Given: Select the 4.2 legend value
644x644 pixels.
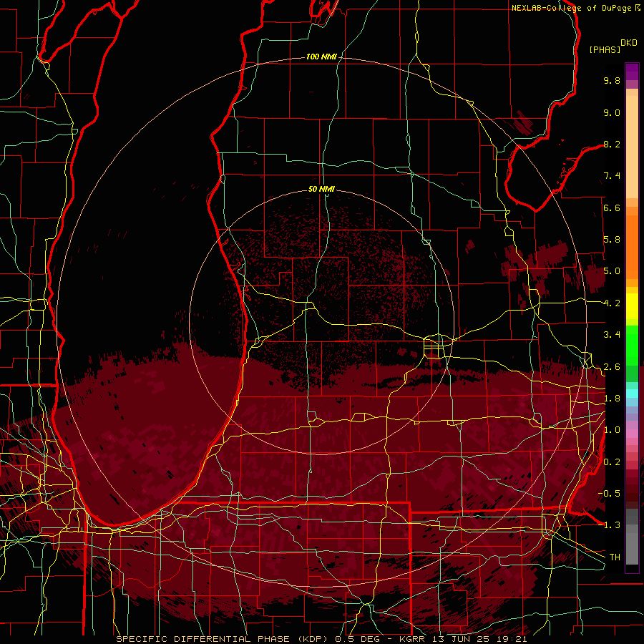Looking at the screenshot, I should tap(612, 303).
